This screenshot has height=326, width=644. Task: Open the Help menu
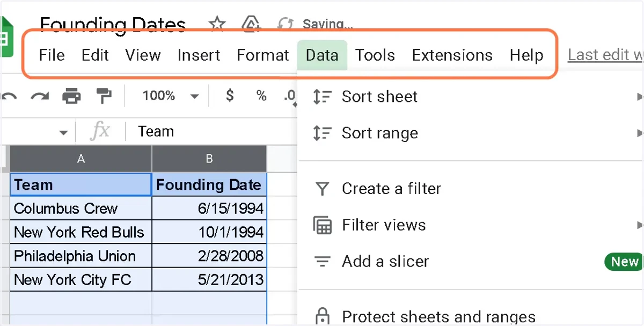526,55
